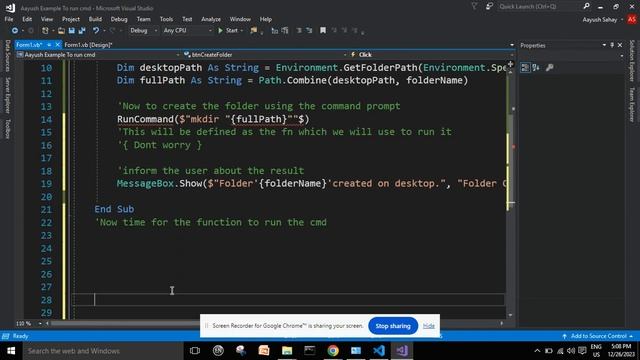Click the send feedback icon in title bar
Viewport: 640px width, 360px height.
click(x=489, y=6)
